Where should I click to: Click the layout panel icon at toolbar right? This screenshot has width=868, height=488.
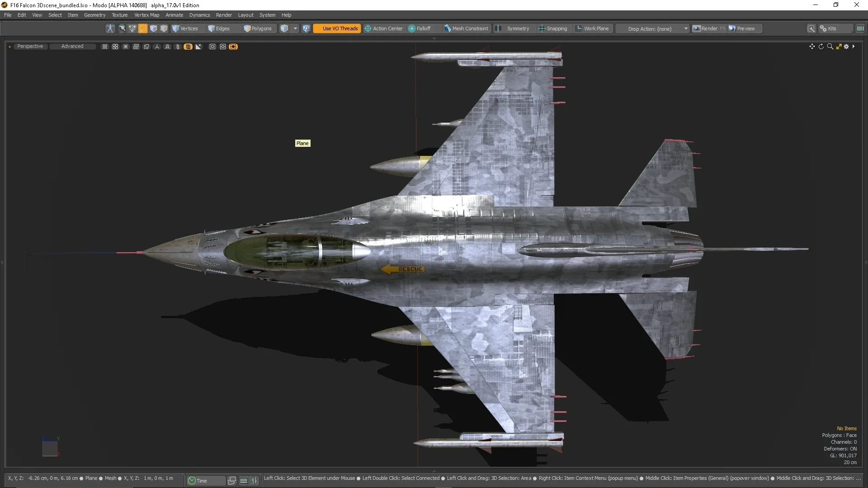tap(860, 28)
